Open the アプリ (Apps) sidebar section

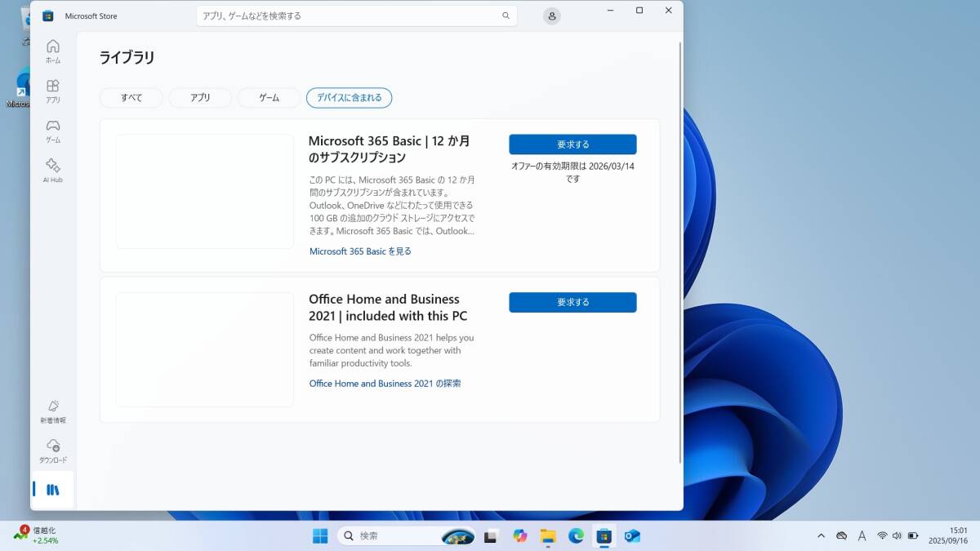coord(52,91)
